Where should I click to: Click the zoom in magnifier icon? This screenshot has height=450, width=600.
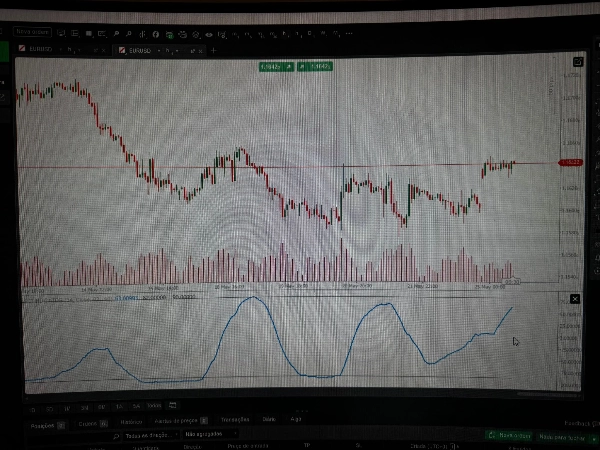(116, 34)
